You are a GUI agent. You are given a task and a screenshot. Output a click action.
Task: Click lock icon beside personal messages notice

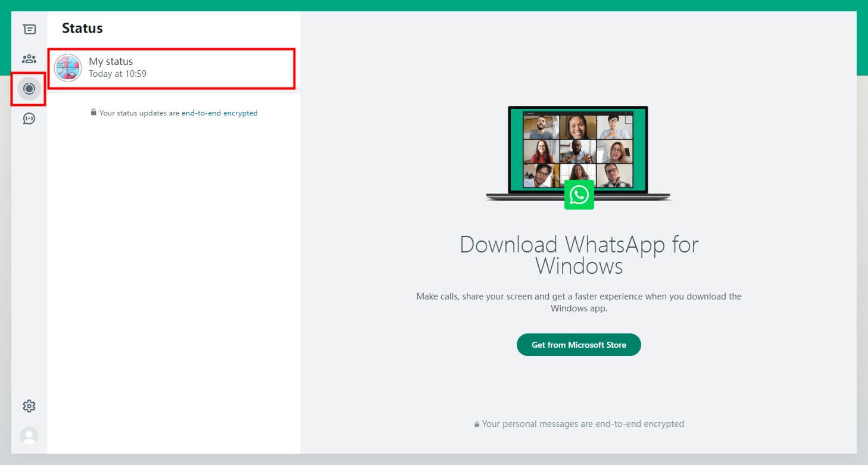pyautogui.click(x=477, y=424)
